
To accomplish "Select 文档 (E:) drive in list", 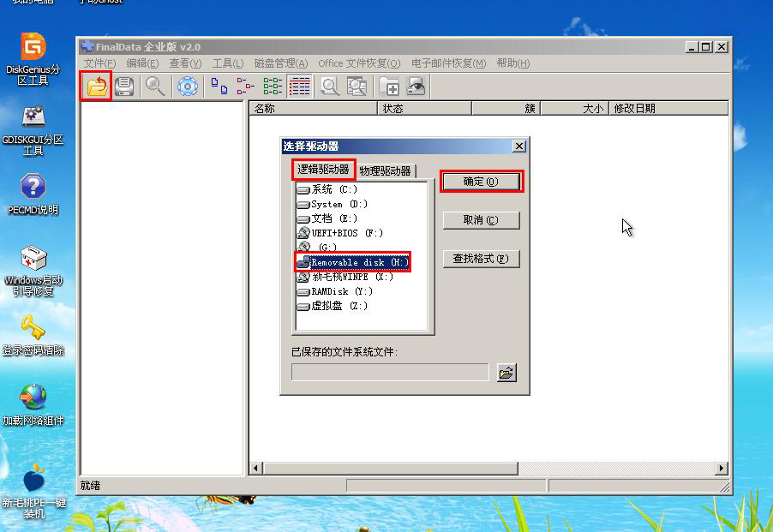I will pyautogui.click(x=327, y=218).
